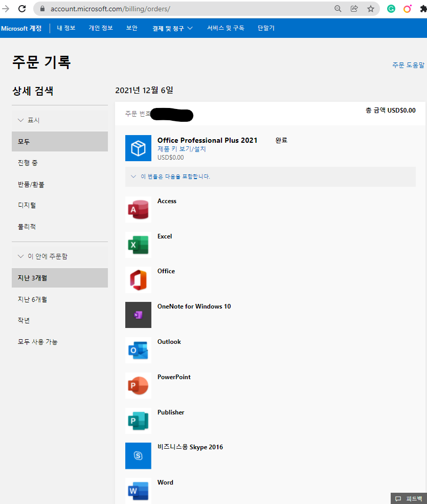The width and height of the screenshot is (427, 504).
Task: Click the Outlook app icon
Action: pyautogui.click(x=138, y=350)
